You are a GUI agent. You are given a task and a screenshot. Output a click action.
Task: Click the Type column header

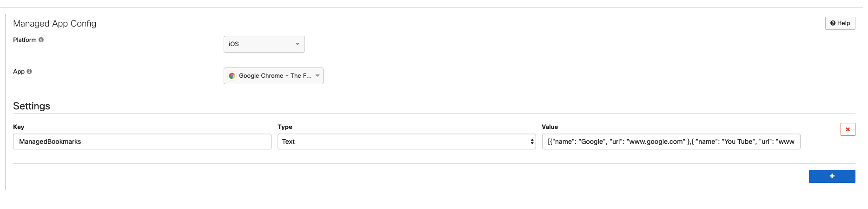click(x=285, y=127)
